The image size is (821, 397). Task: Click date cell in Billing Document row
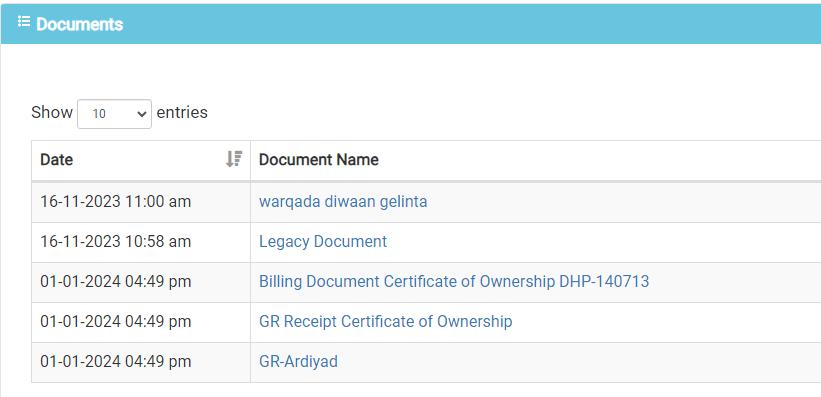pyautogui.click(x=141, y=282)
